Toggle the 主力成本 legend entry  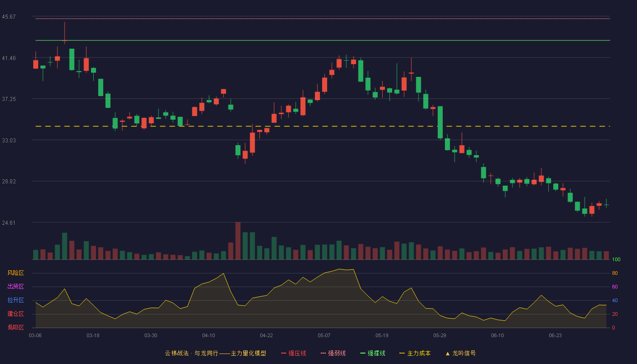(x=415, y=353)
